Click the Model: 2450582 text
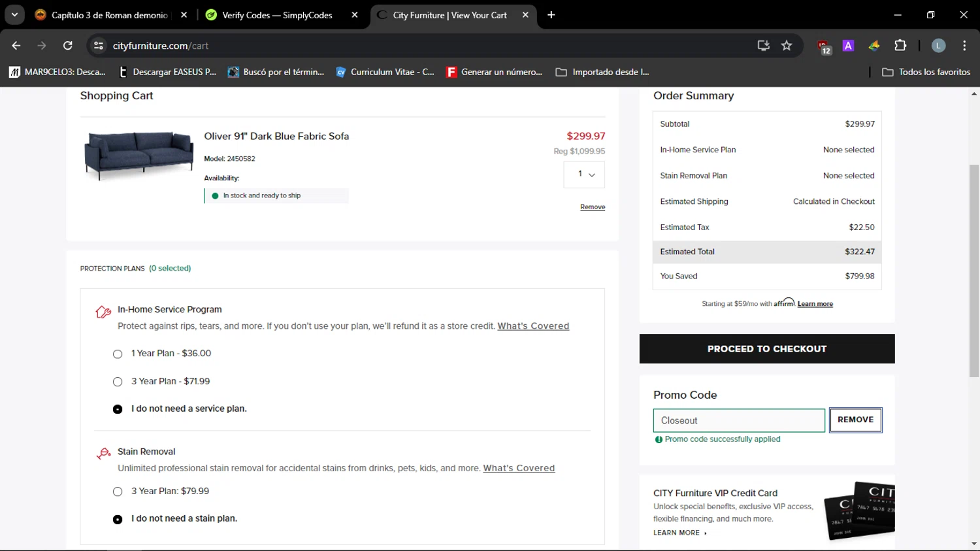This screenshot has height=551, width=980. (x=229, y=159)
